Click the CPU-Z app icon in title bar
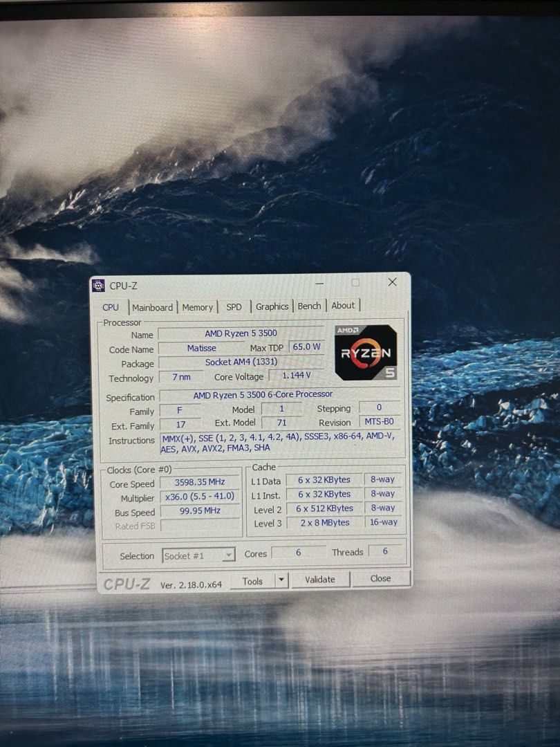Viewport: 560px width, 747px height. (99, 286)
